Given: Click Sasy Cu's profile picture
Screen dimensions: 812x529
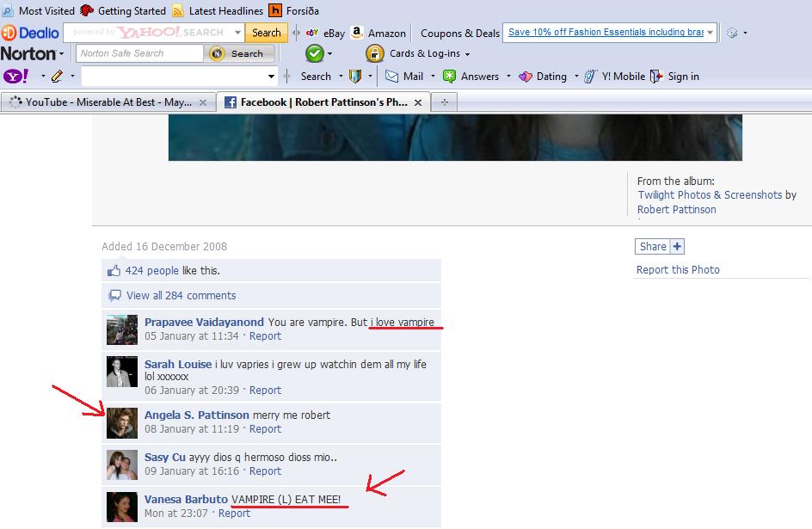Looking at the screenshot, I should point(121,464).
